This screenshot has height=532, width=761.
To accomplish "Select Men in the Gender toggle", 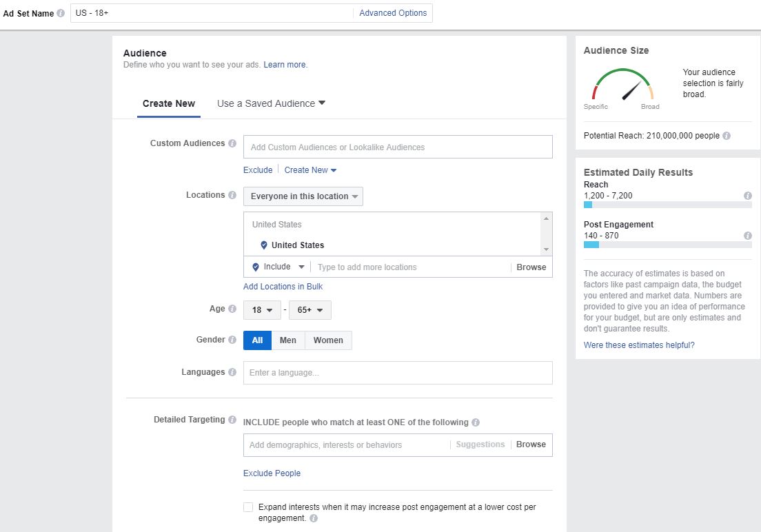I will point(287,340).
